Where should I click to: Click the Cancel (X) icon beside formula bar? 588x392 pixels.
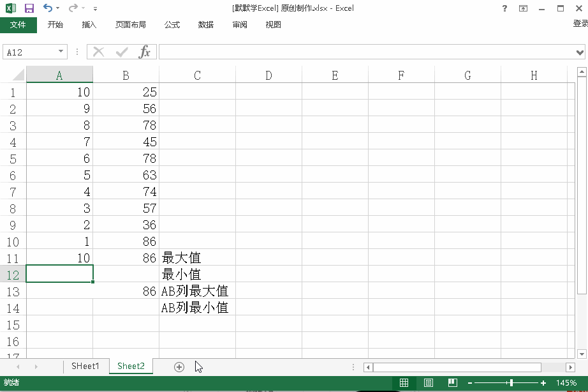point(98,52)
